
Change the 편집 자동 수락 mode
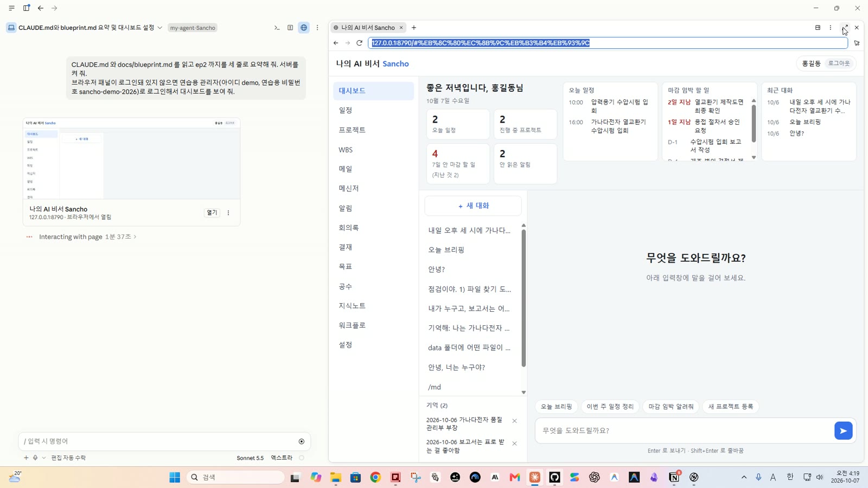[68, 458]
